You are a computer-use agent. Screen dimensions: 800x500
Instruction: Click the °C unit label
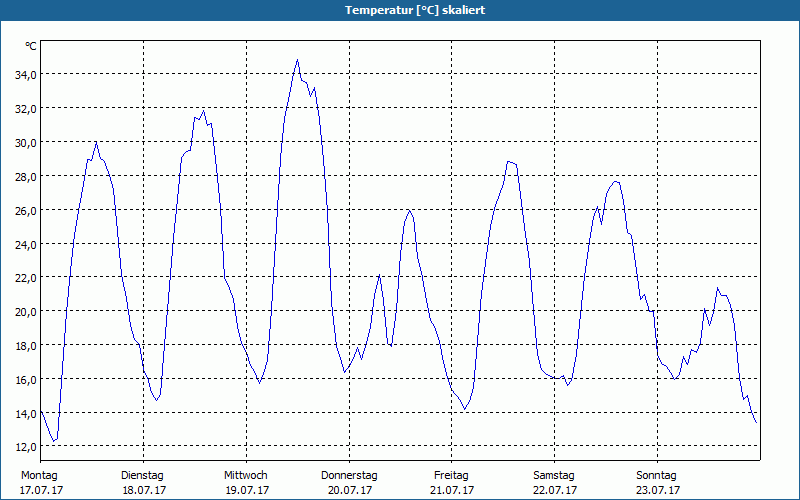coord(31,46)
